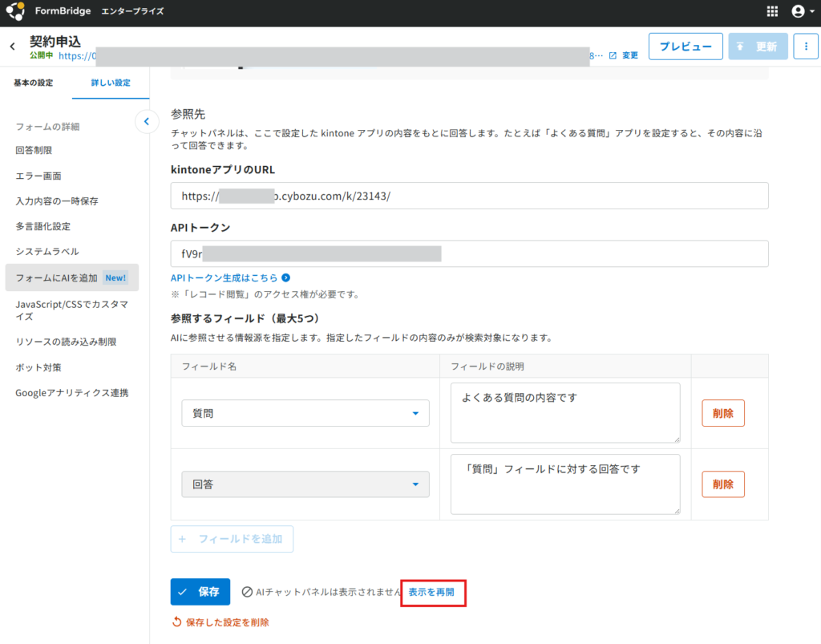821x644 pixels.
Task: Switch to the 基本の設定 tab
Action: 34,83
